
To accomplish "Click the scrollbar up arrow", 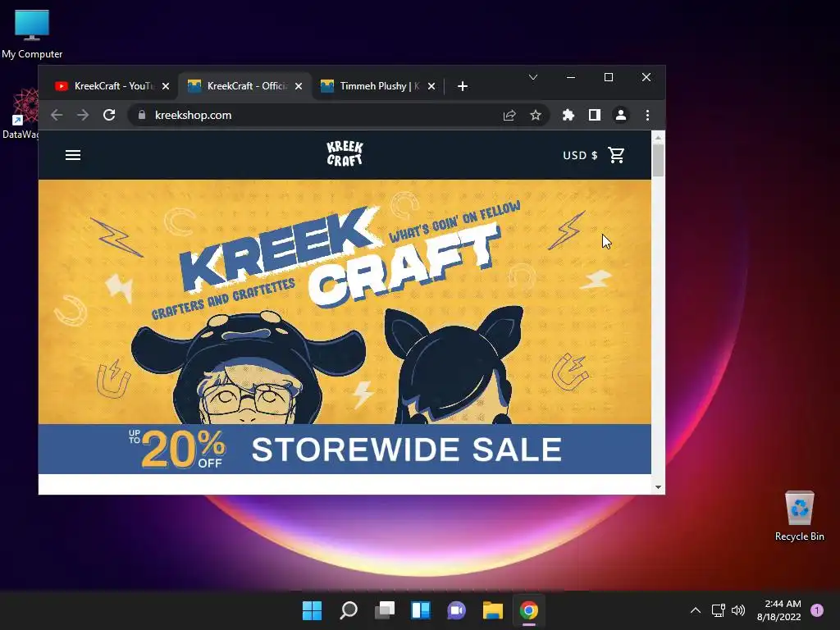I will point(658,138).
